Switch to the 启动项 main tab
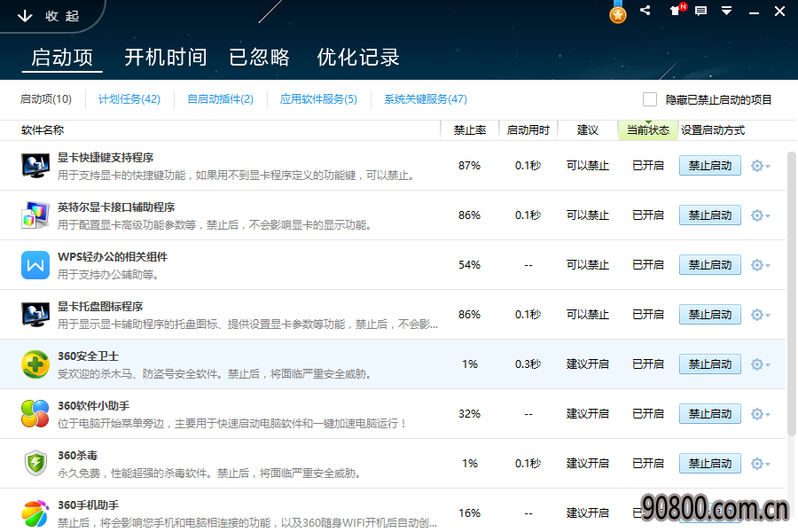 62,58
